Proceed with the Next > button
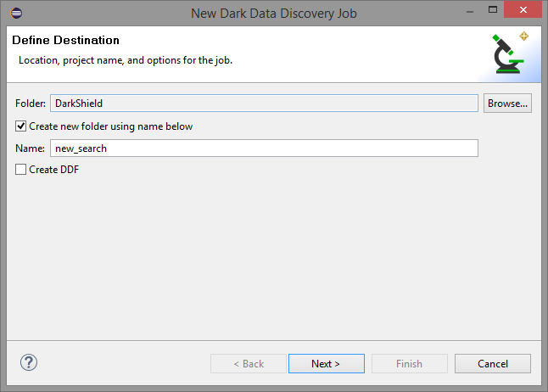Viewport: 548px width, 392px height. tap(327, 364)
